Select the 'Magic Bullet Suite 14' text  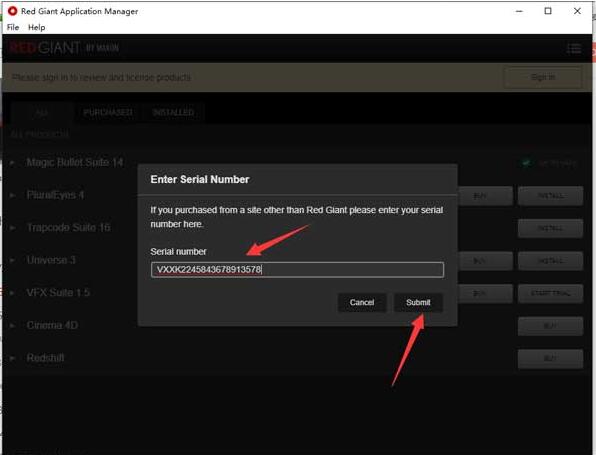coord(75,163)
